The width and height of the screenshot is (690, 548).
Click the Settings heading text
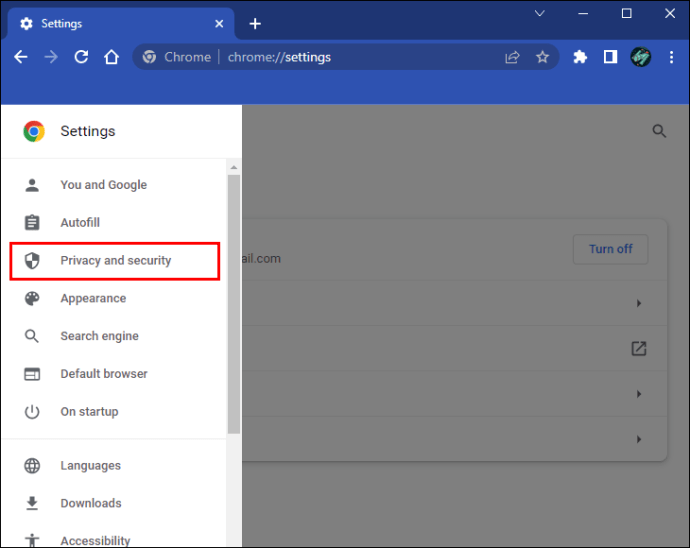point(88,131)
